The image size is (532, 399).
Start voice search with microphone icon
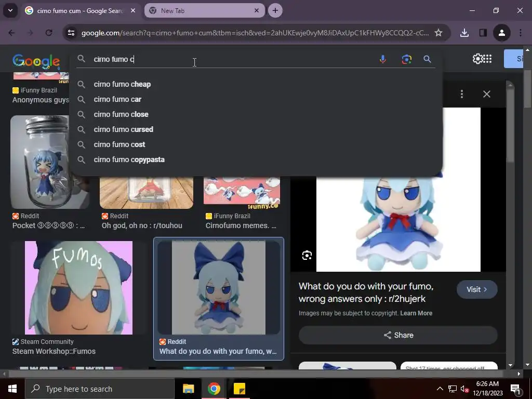point(383,59)
